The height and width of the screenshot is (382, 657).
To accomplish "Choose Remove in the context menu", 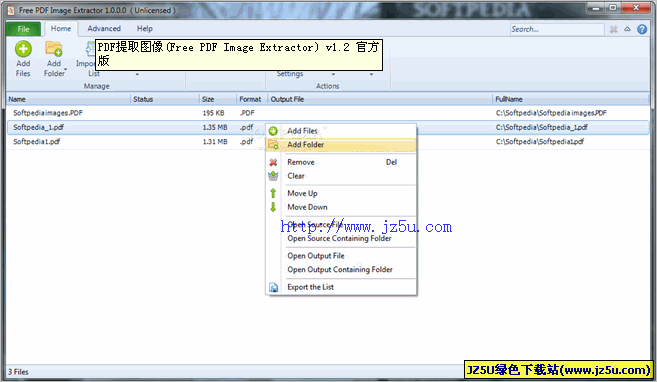I will coord(341,162).
